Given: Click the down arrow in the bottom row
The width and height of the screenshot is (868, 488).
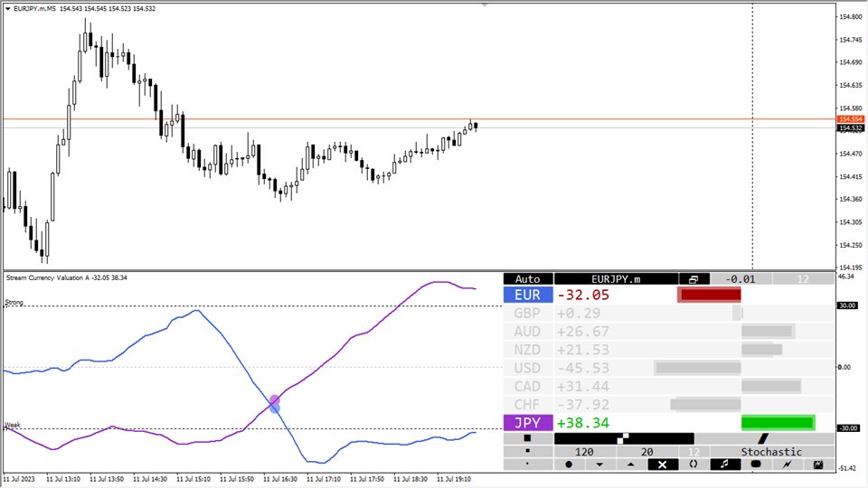Looking at the screenshot, I should coord(599,465).
